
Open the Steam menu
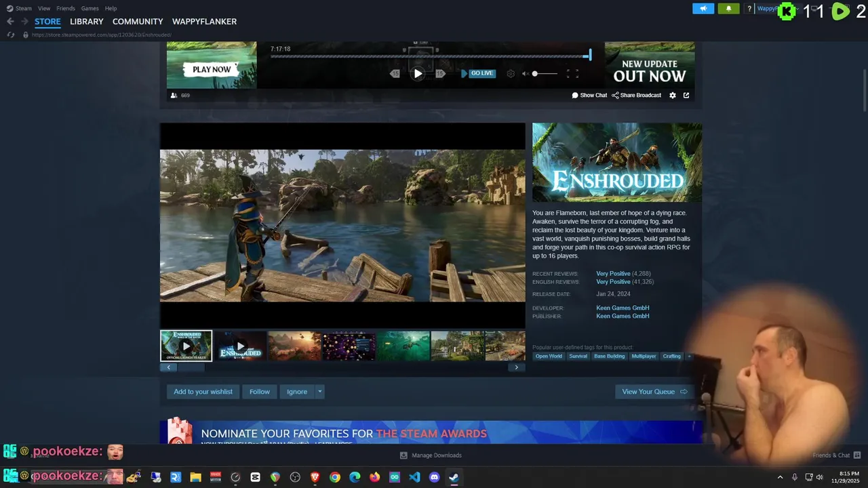(x=20, y=8)
